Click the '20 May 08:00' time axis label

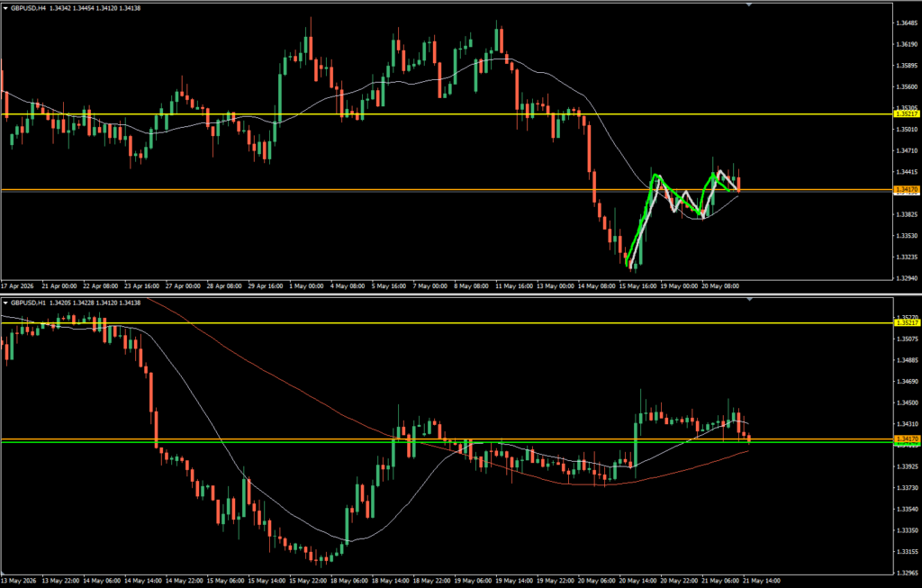(720, 285)
